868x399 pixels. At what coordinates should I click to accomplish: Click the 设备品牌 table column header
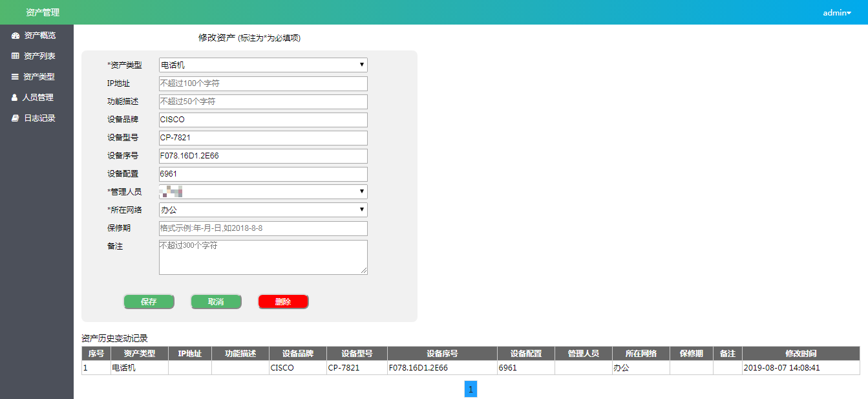coord(298,354)
